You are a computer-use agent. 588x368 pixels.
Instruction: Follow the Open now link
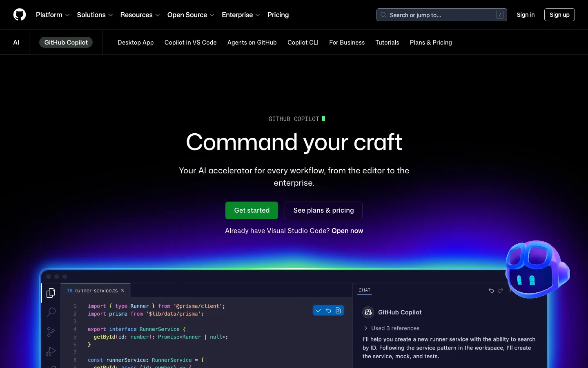(347, 231)
